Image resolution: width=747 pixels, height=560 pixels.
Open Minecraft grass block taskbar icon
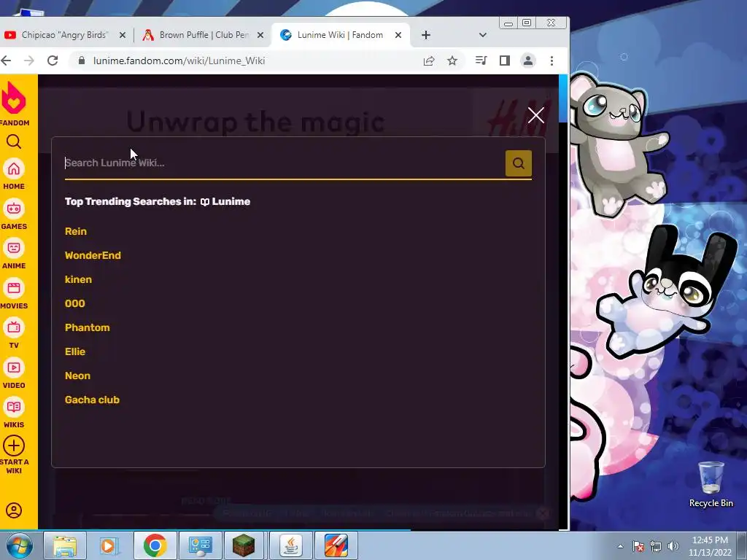click(244, 545)
